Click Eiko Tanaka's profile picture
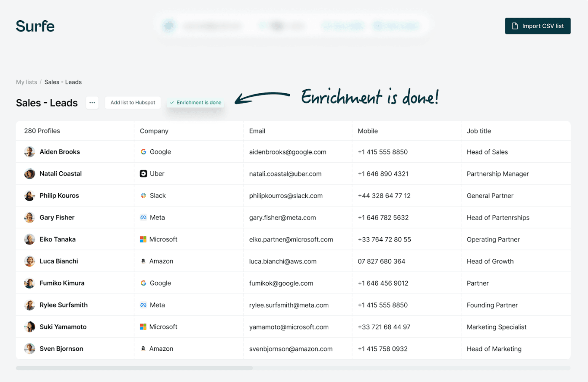This screenshot has height=382, width=588. (29, 239)
